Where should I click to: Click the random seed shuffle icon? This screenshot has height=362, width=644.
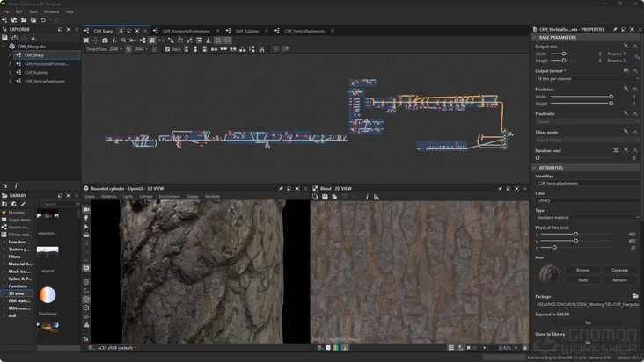(616, 150)
